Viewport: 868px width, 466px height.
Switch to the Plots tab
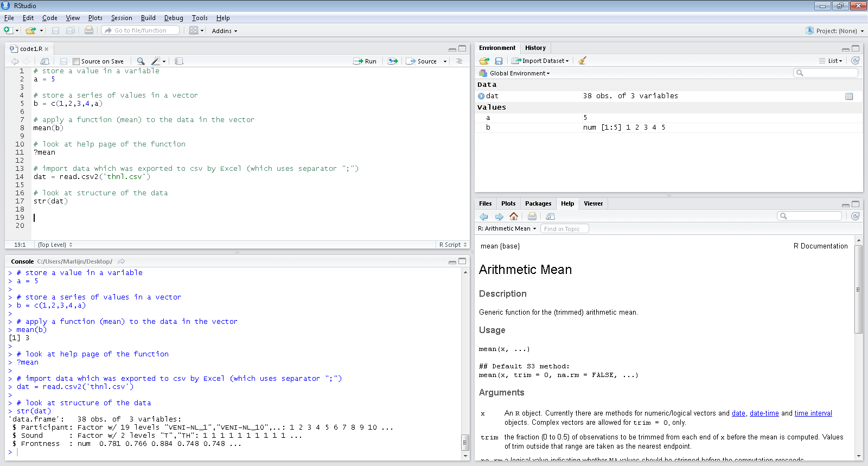(508, 203)
